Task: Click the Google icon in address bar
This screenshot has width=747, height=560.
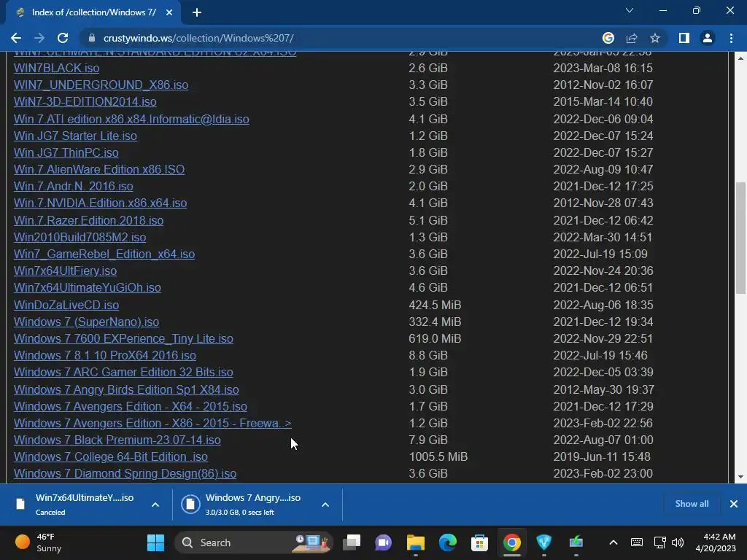Action: point(608,38)
